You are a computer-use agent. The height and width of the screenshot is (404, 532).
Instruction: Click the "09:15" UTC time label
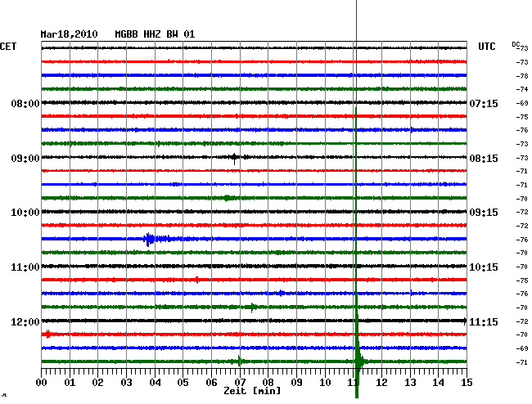(484, 213)
